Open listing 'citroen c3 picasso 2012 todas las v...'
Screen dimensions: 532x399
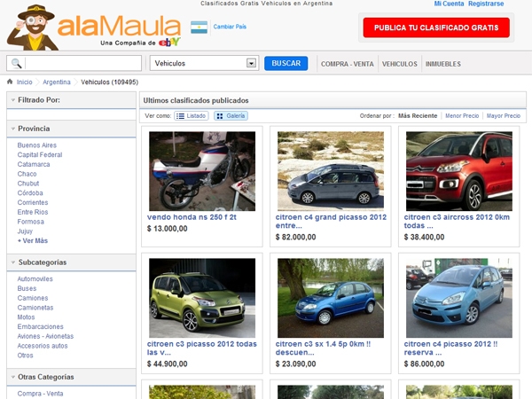[x=202, y=348]
